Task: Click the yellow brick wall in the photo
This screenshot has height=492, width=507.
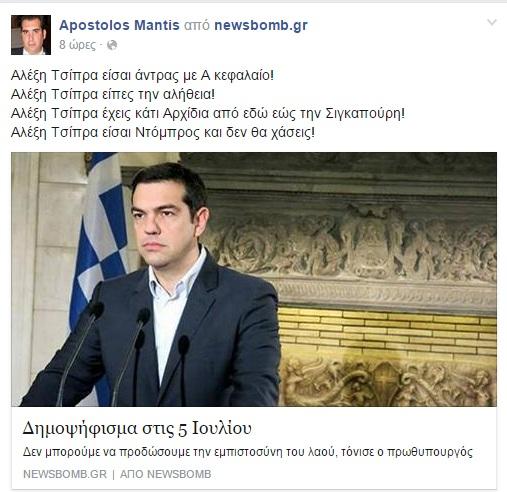Action: (x=387, y=332)
